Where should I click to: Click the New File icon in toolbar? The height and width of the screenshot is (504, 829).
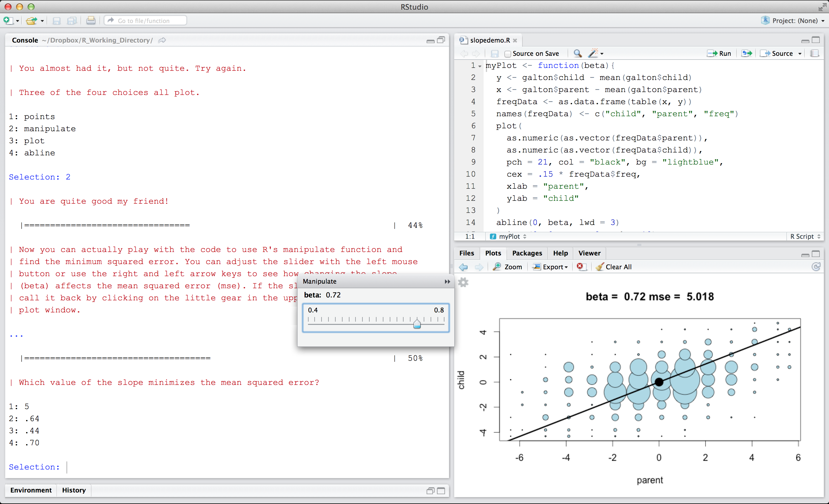[8, 20]
